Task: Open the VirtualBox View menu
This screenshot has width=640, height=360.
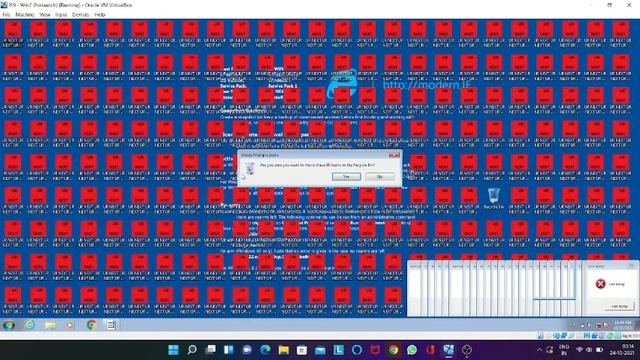Action: click(44, 14)
